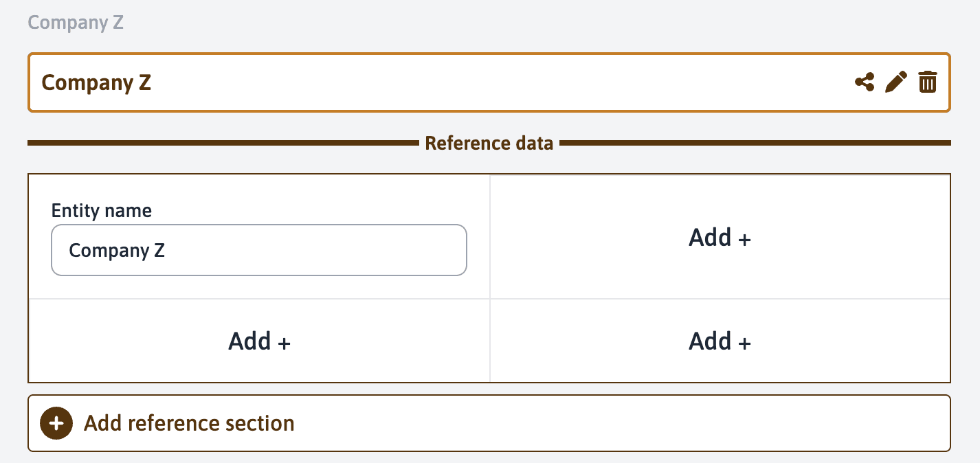This screenshot has width=980, height=463.
Task: Click the divider line left of Reference data
Action: pos(220,144)
